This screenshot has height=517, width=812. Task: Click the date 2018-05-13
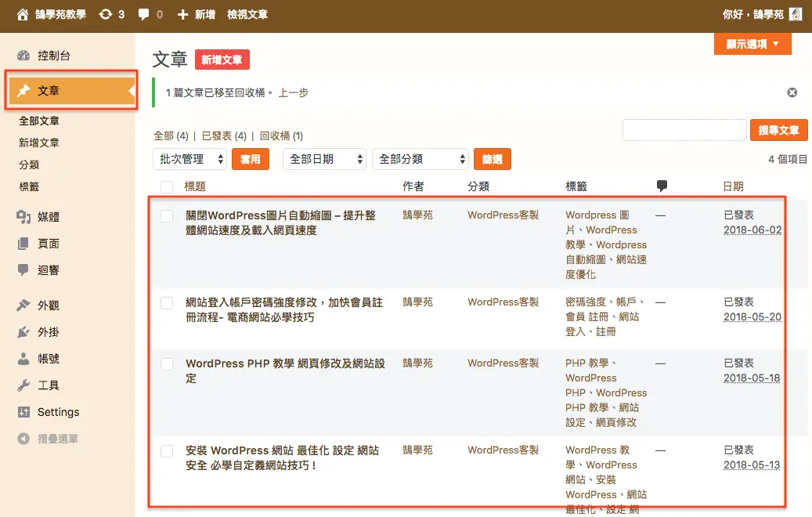tap(752, 465)
